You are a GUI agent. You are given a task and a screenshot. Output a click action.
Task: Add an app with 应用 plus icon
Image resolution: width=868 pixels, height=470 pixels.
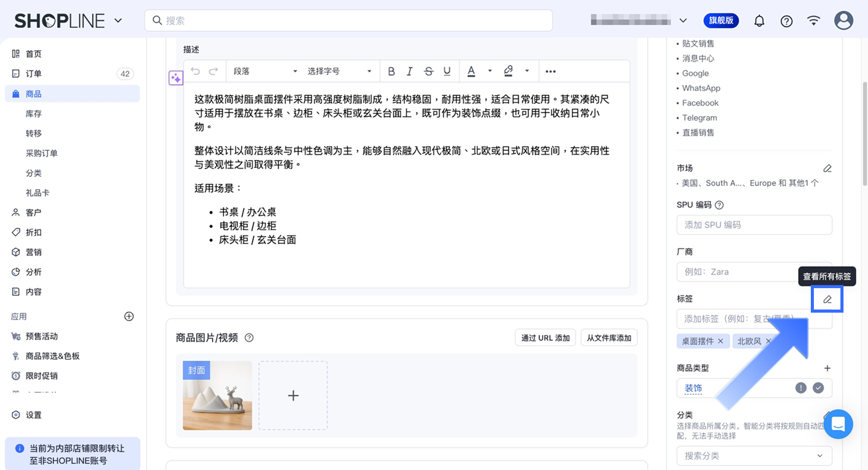point(129,316)
